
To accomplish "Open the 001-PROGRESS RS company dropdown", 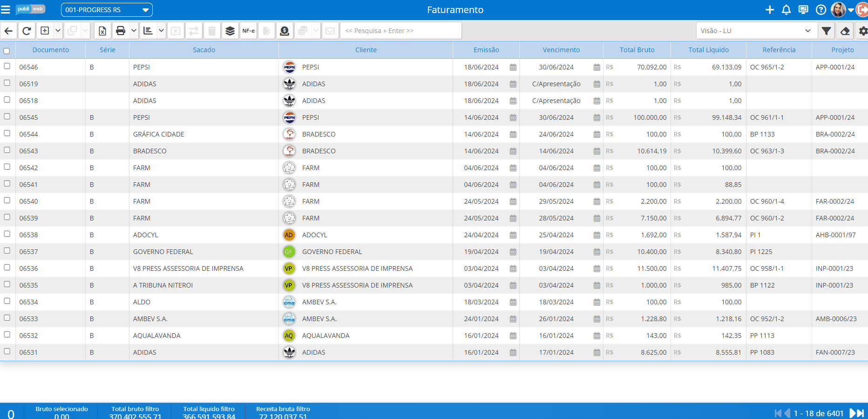I will click(x=107, y=10).
